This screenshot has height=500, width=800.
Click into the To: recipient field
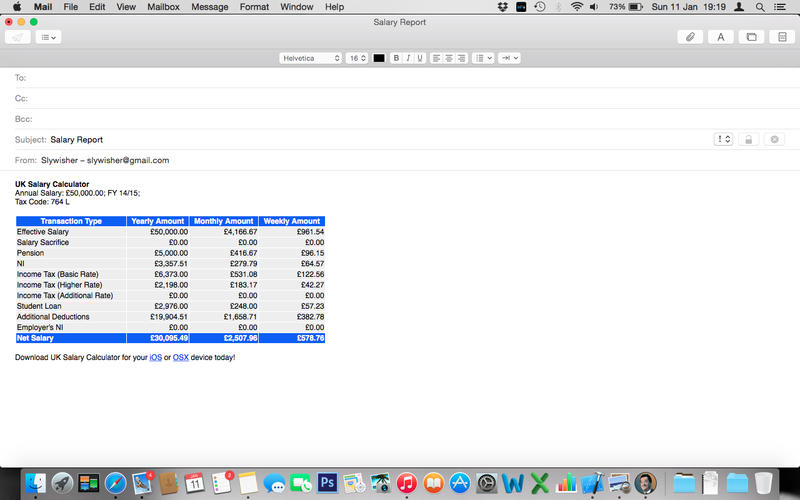[x=400, y=77]
